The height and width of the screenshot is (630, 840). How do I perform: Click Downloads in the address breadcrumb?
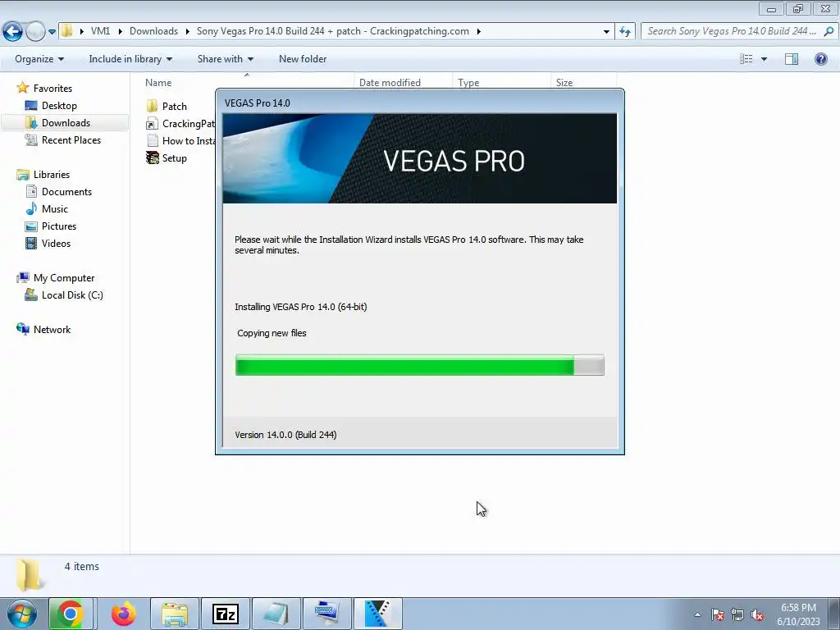pos(153,31)
